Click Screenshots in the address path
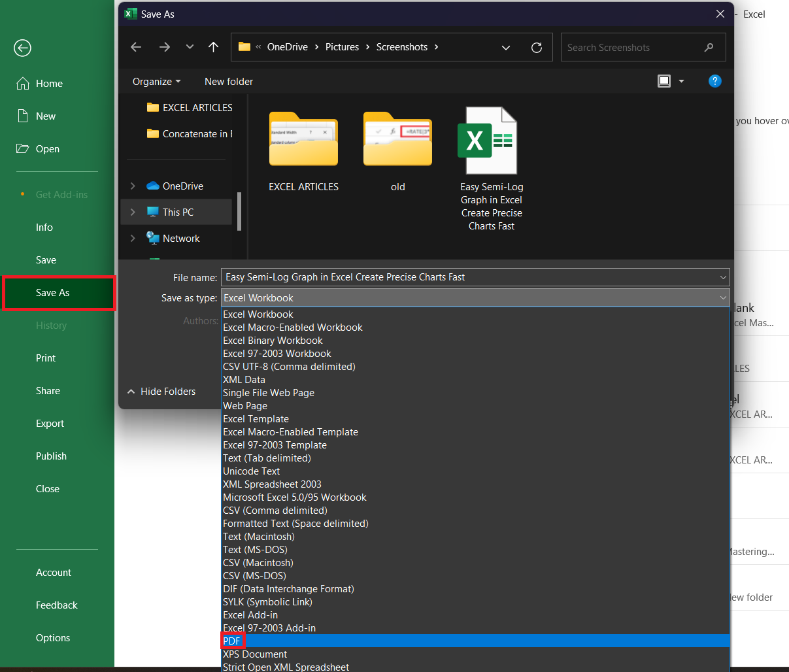The image size is (789, 672). click(x=402, y=47)
